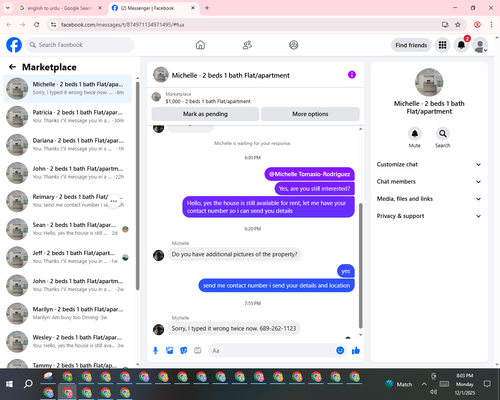Click More options button
The image size is (500, 400).
(x=310, y=114)
